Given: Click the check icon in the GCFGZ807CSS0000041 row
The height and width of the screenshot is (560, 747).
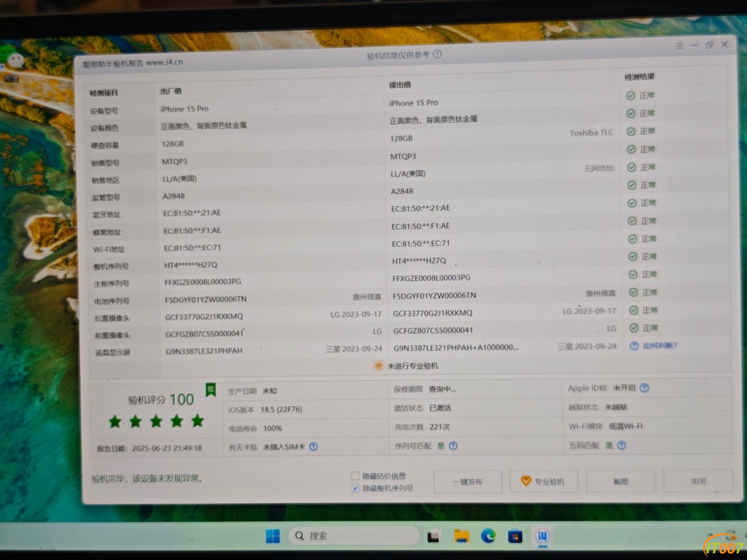Looking at the screenshot, I should tap(633, 328).
